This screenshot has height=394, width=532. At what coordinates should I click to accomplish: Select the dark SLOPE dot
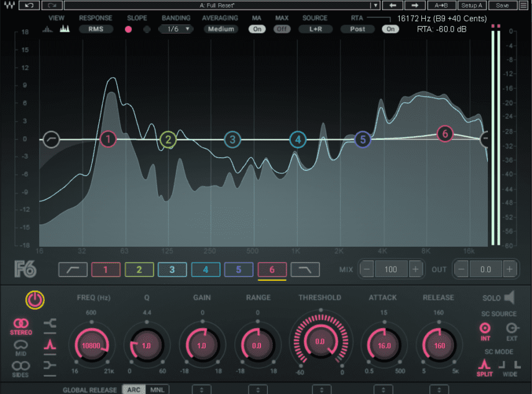147,29
